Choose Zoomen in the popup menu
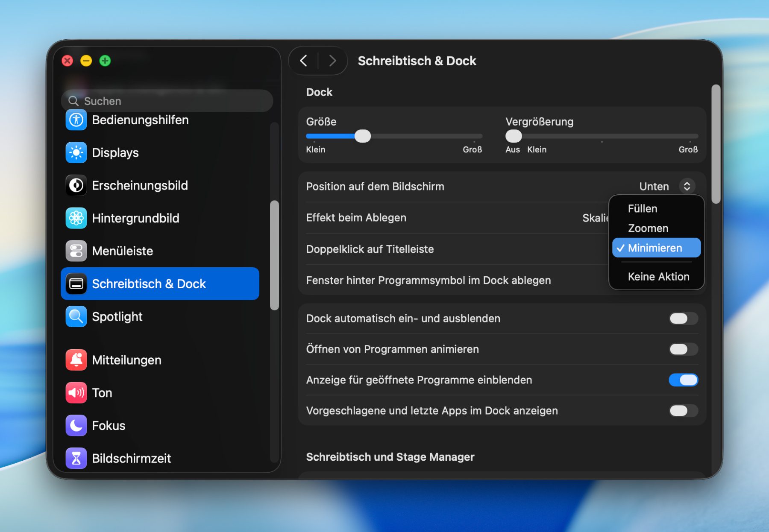Screen dimensions: 769x532 (x=648, y=228)
